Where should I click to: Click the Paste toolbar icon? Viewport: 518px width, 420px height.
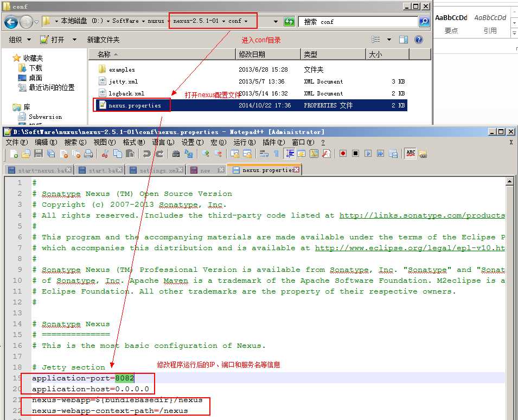coord(130,154)
